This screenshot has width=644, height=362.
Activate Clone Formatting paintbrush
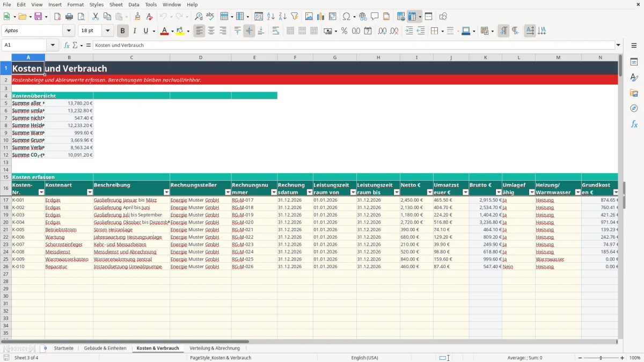click(137, 17)
